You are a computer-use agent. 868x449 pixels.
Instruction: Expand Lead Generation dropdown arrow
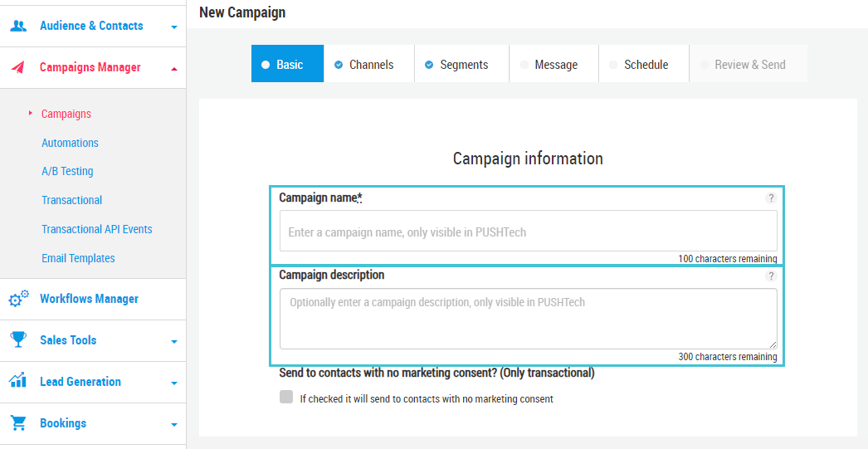click(174, 383)
